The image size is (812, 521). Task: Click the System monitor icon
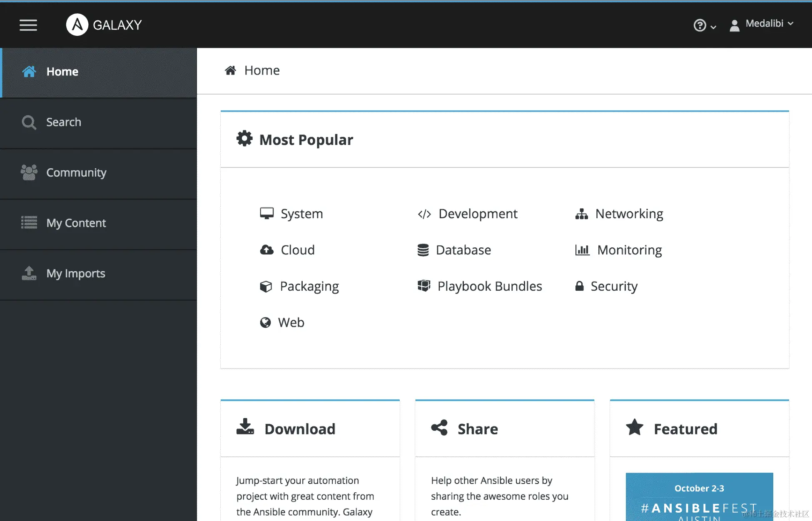[x=267, y=214]
